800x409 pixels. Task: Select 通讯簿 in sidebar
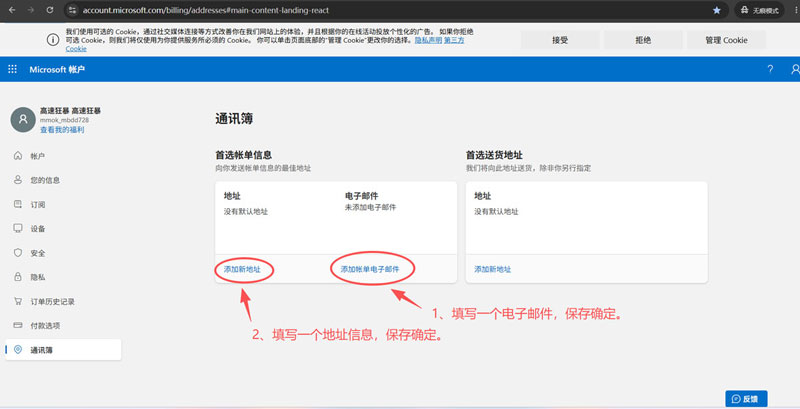[x=63, y=350]
